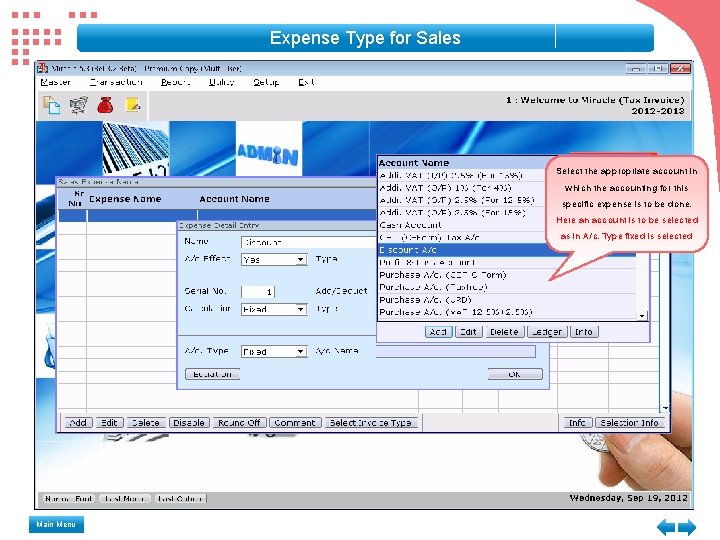Click the Exit menu item
Screen dimensions: 720x540
click(x=306, y=82)
